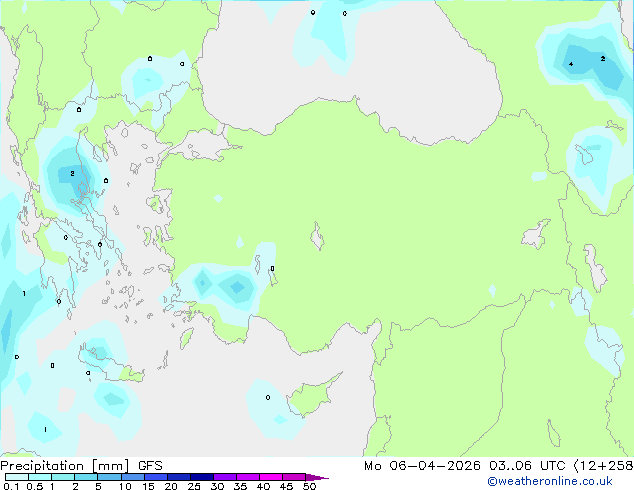Click the '0.1' legend scale label

tap(11, 486)
